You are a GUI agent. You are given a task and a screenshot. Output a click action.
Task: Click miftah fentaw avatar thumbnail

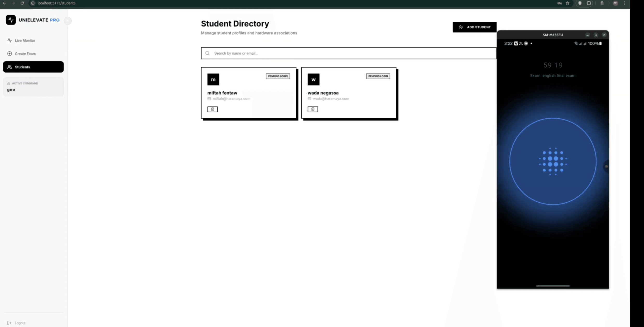tap(213, 79)
